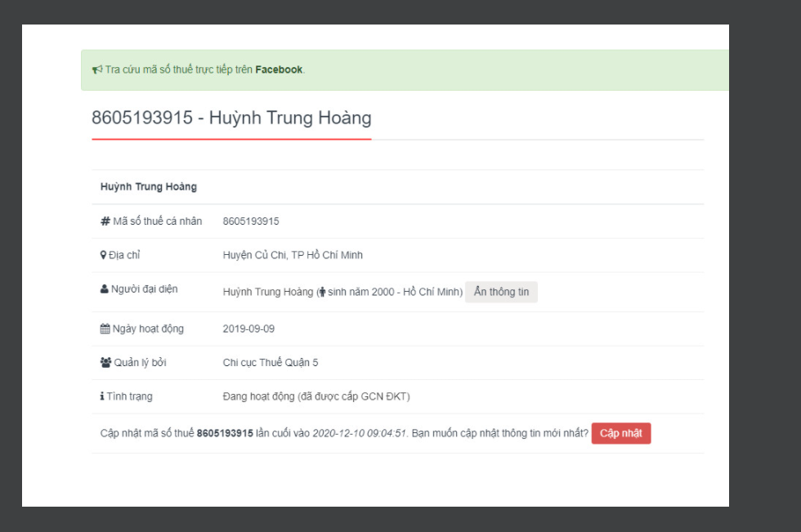Click the map marker icon beside Địa chỉ
This screenshot has width=801, height=532.
click(104, 255)
